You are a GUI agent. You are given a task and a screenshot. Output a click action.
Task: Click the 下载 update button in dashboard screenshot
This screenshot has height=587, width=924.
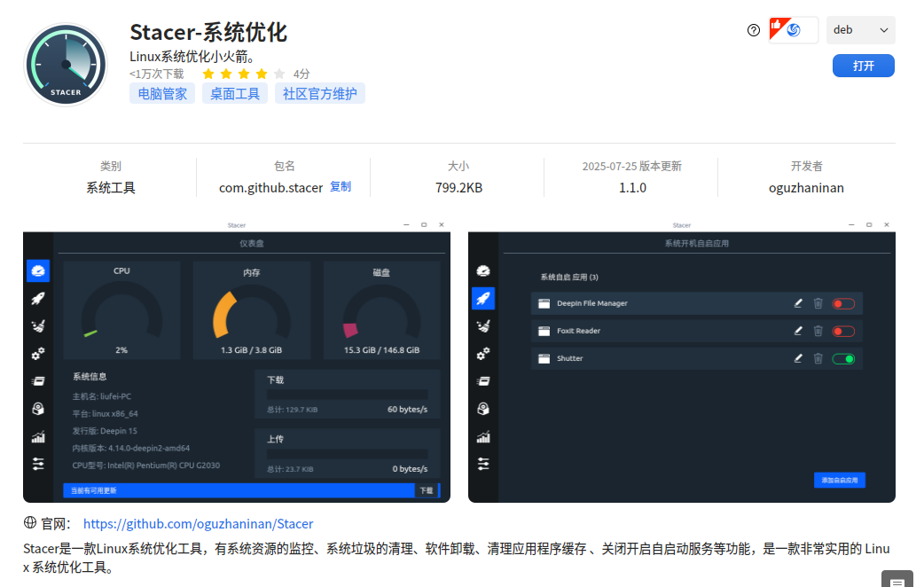[427, 490]
